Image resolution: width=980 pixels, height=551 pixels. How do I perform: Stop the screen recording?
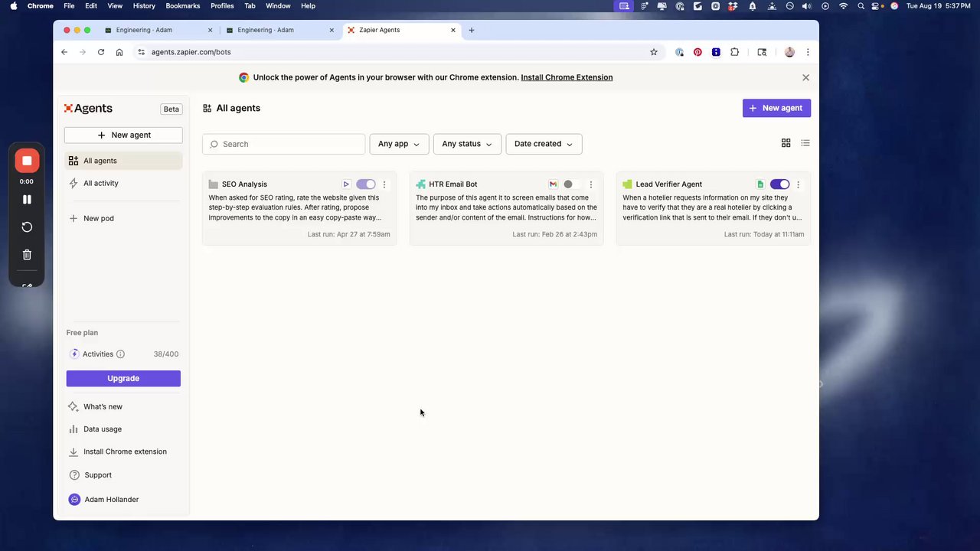27,161
